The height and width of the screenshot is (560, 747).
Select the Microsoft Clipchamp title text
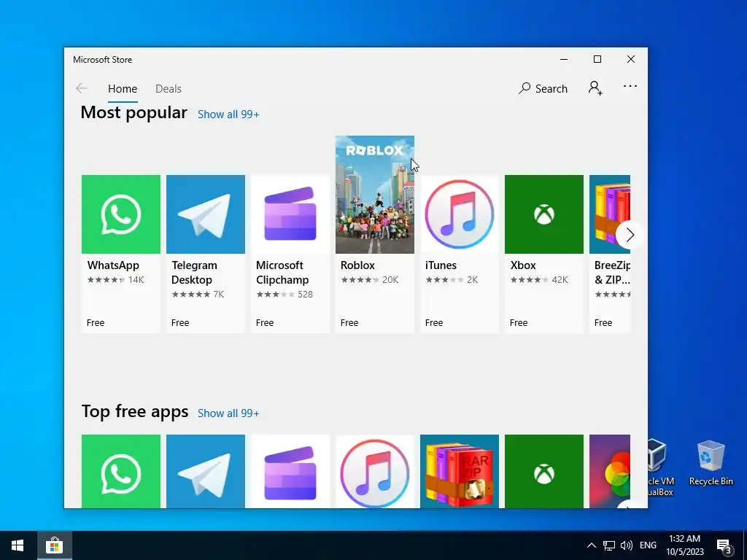tap(282, 273)
